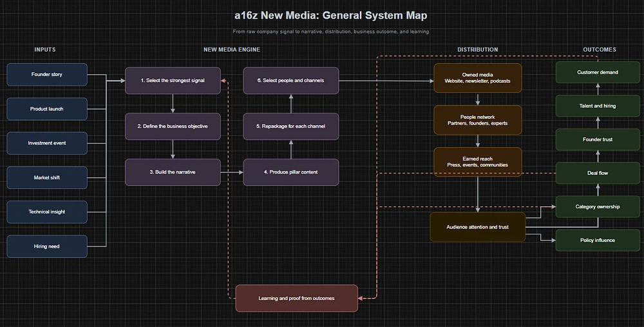Click the 'a16z New Media: General System Map' title
The image size is (644, 327).
click(x=330, y=15)
